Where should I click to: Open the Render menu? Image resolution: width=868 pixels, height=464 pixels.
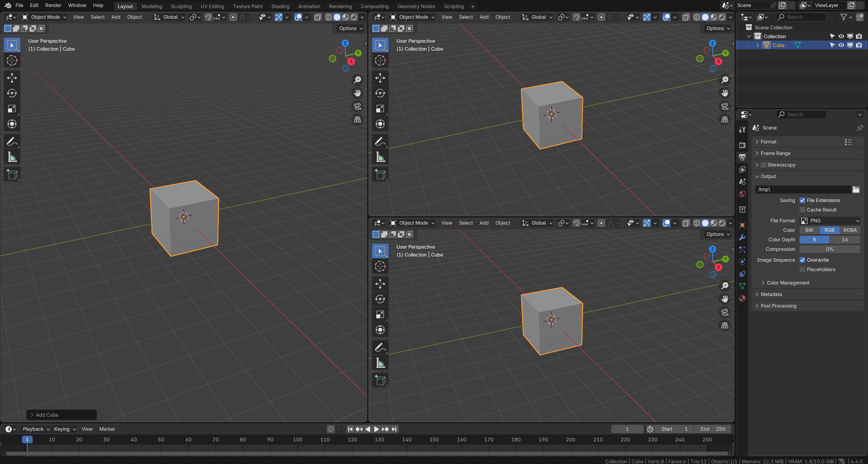(53, 5)
